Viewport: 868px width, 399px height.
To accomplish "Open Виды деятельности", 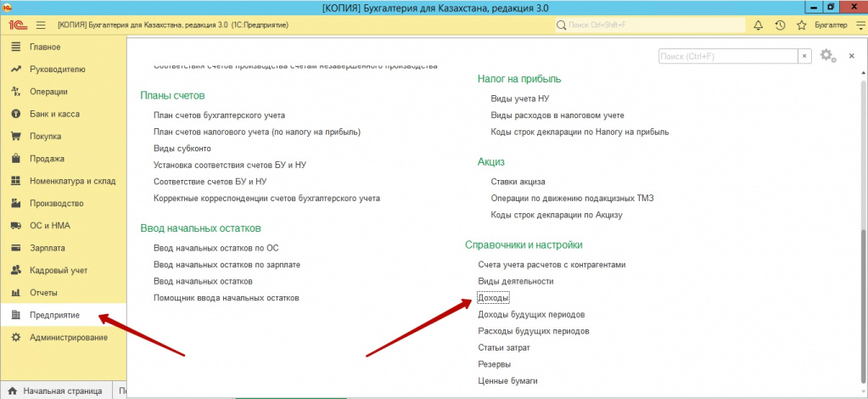I will click(516, 282).
